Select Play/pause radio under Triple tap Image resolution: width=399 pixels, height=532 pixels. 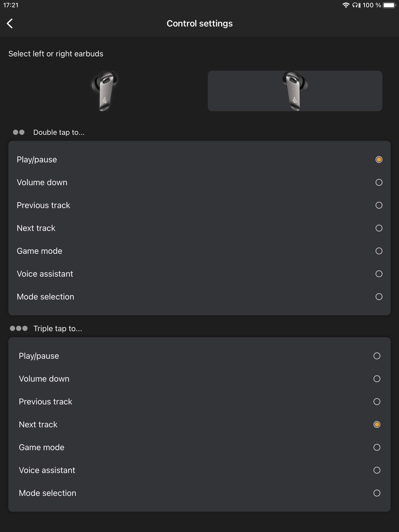click(377, 356)
